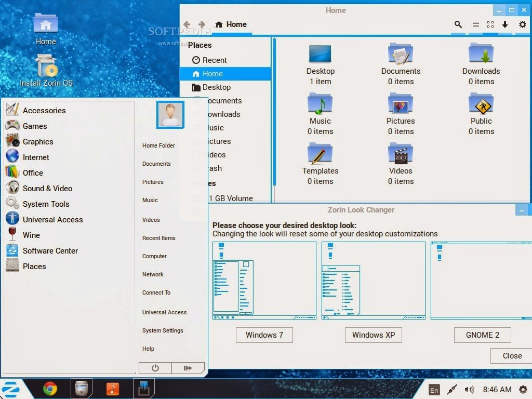Open the music player taskbar icon
The image size is (532, 399).
[x=113, y=389]
